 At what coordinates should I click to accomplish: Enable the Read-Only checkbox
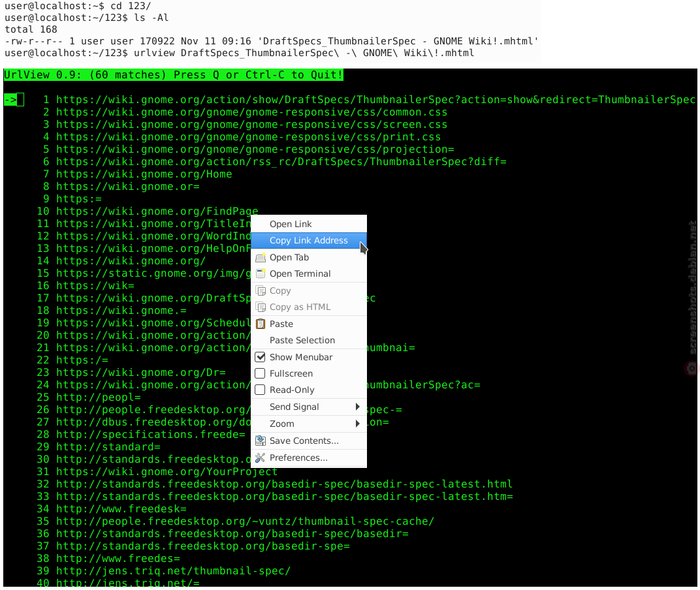260,390
